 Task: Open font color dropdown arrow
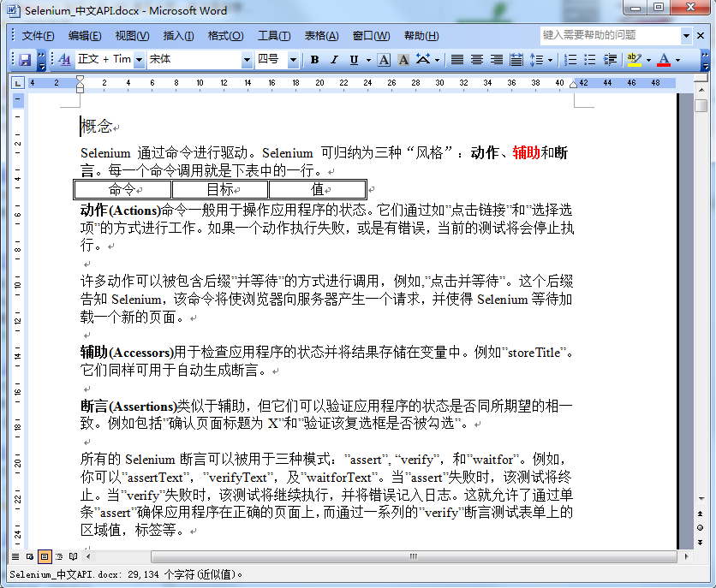click(677, 60)
